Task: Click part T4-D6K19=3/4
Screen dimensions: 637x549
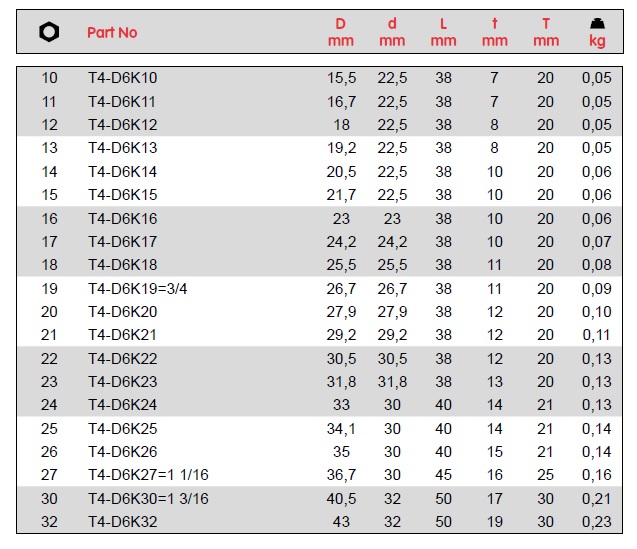Action: tap(137, 288)
